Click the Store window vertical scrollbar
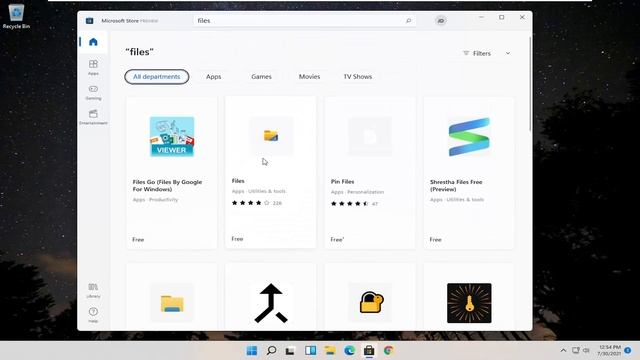This screenshot has height=360, width=640. (x=530, y=84)
